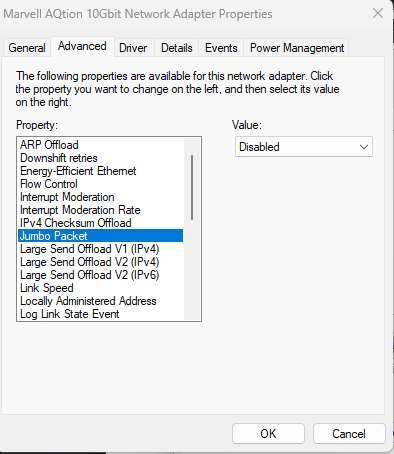Select Downshift retries property
Viewport: 394px width, 454px height.
[100, 158]
